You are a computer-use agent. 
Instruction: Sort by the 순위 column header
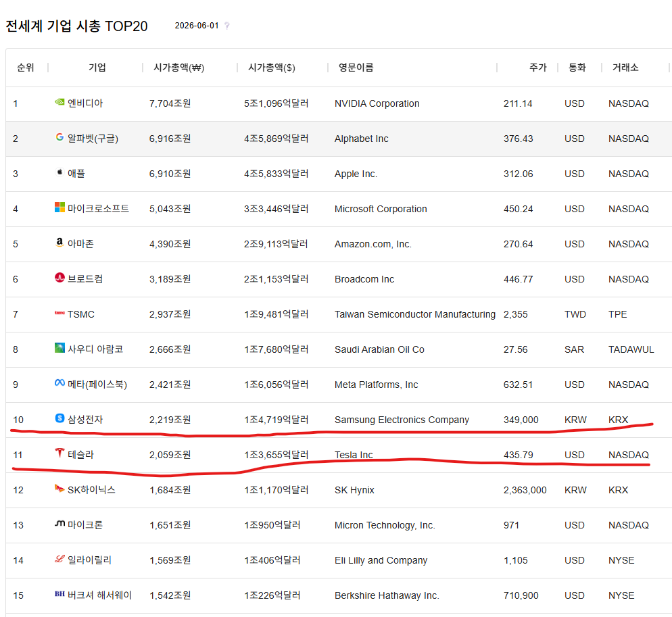[x=25, y=68]
